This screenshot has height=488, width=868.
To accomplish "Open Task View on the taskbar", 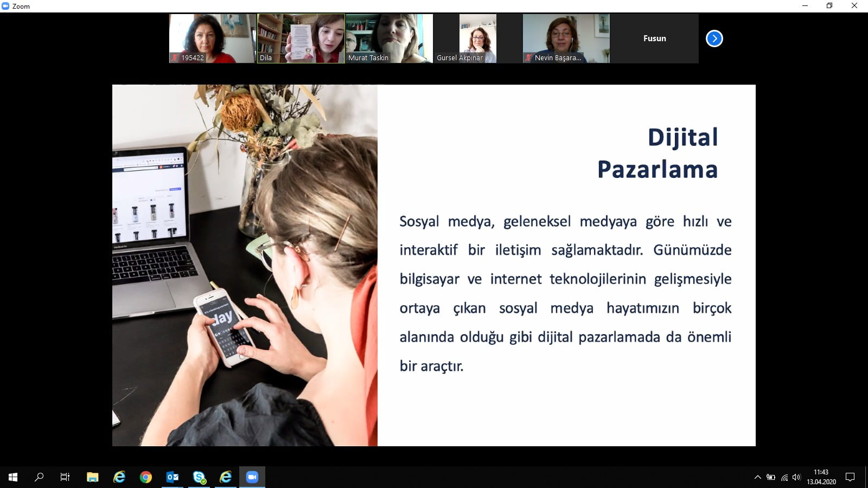I will tap(65, 477).
